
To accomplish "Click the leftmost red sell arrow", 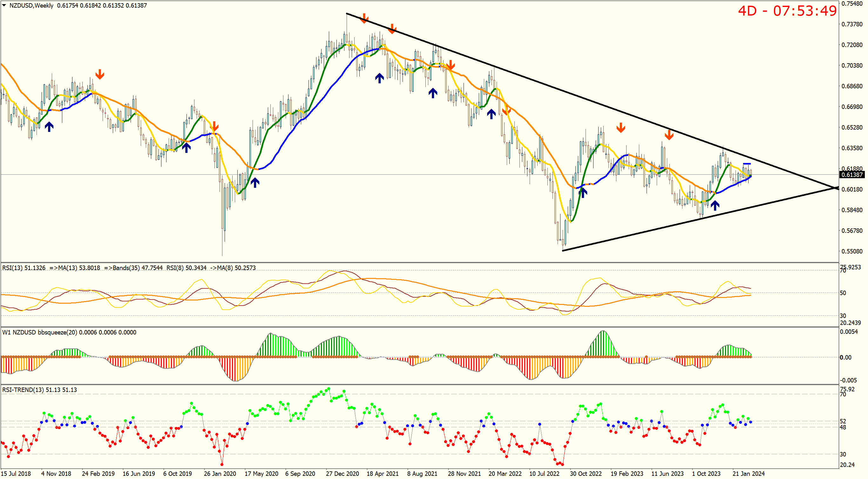I will point(99,74).
